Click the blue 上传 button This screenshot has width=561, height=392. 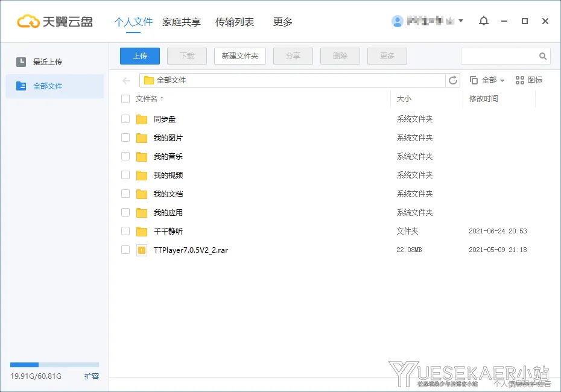(140, 56)
